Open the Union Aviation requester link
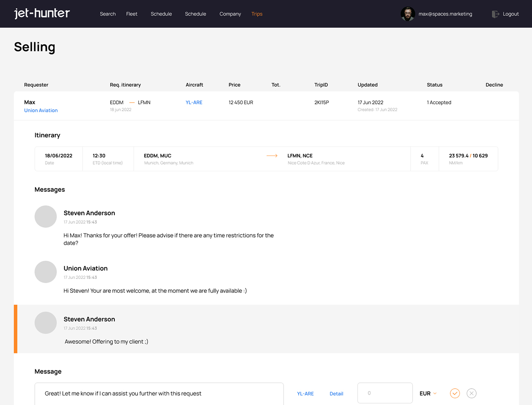Viewport: 532px width, 405px height. pyautogui.click(x=41, y=111)
